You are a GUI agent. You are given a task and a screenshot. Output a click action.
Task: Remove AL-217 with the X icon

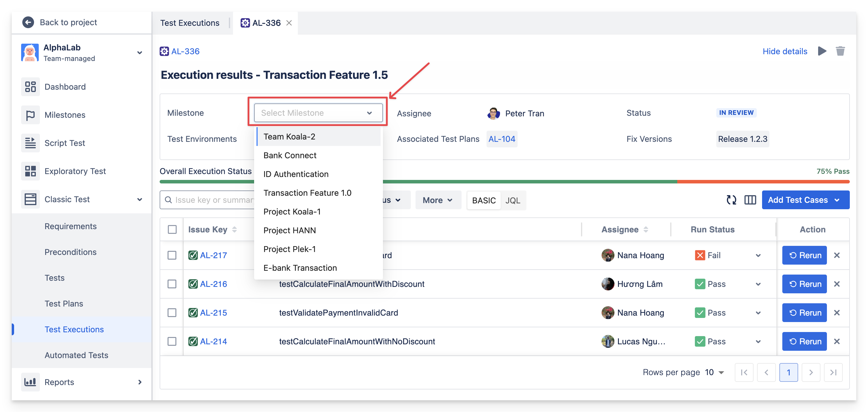(837, 256)
